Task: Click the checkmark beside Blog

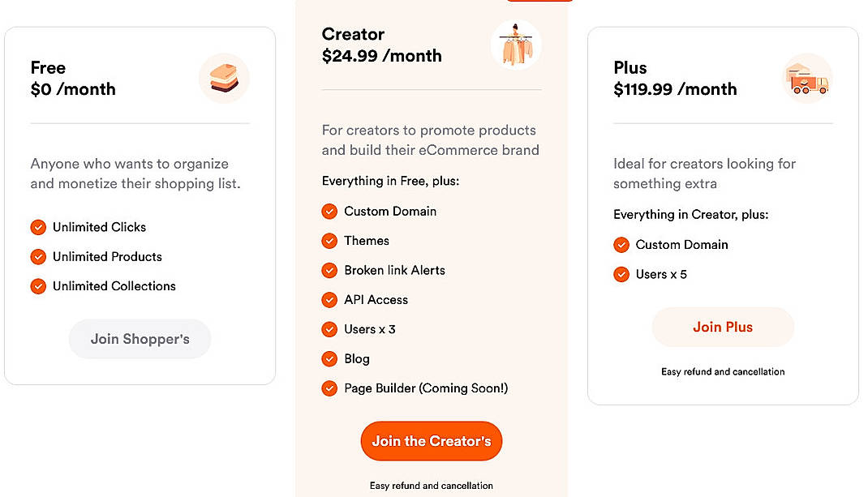Action: coord(329,358)
